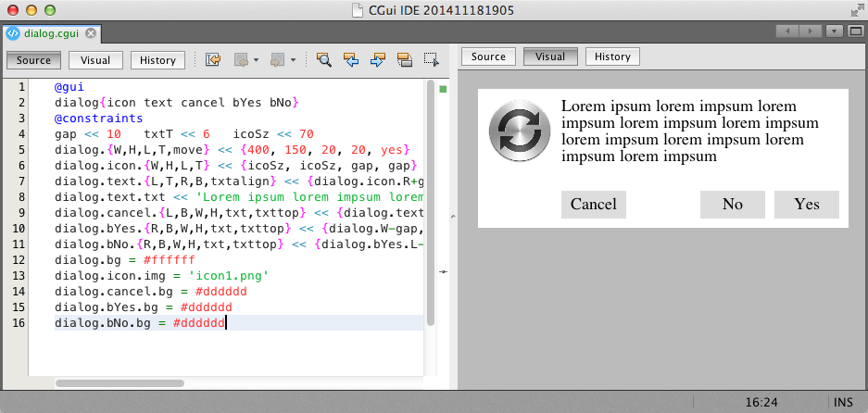This screenshot has width=868, height=413.
Task: Click the Toggle Rectangular Selection icon
Action: [431, 60]
